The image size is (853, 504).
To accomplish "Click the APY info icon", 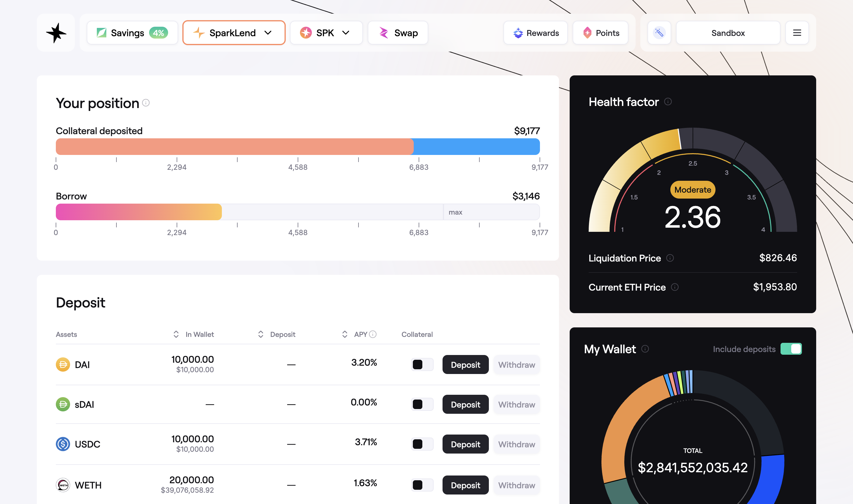I will 373,335.
